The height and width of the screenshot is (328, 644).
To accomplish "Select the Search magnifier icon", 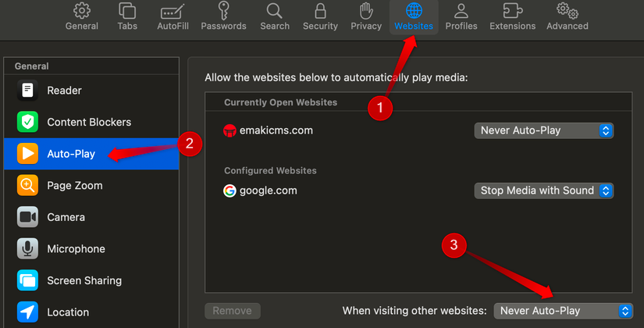I will pyautogui.click(x=274, y=11).
